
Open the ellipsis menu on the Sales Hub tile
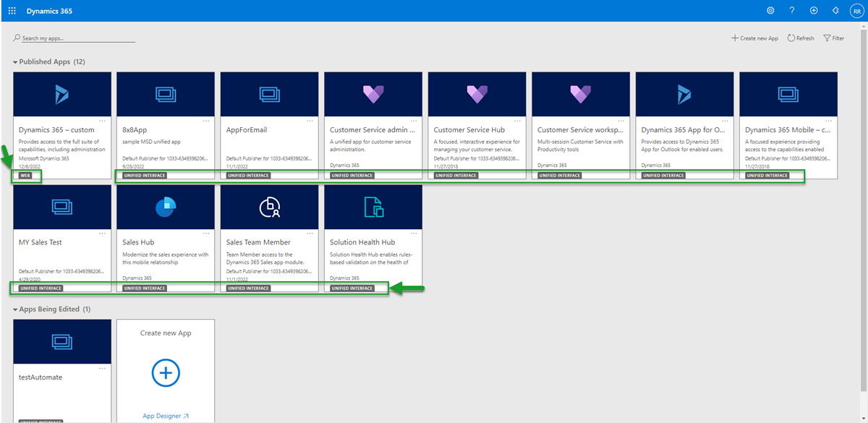click(207, 233)
